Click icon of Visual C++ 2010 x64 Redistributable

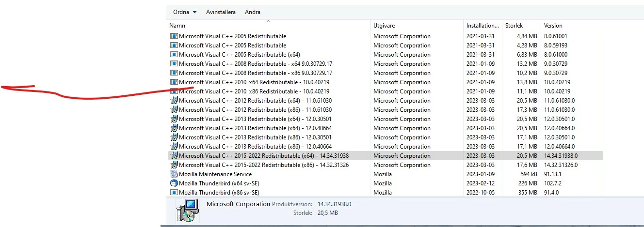point(174,82)
